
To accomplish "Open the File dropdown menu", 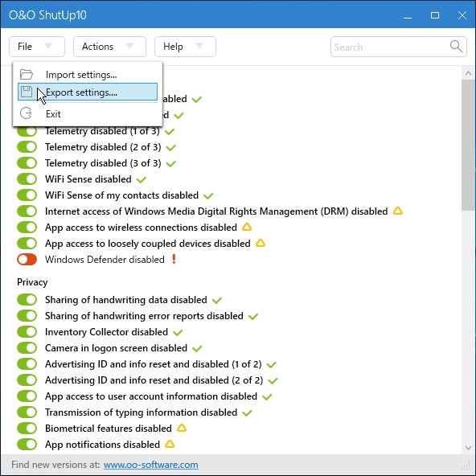I will [37, 47].
